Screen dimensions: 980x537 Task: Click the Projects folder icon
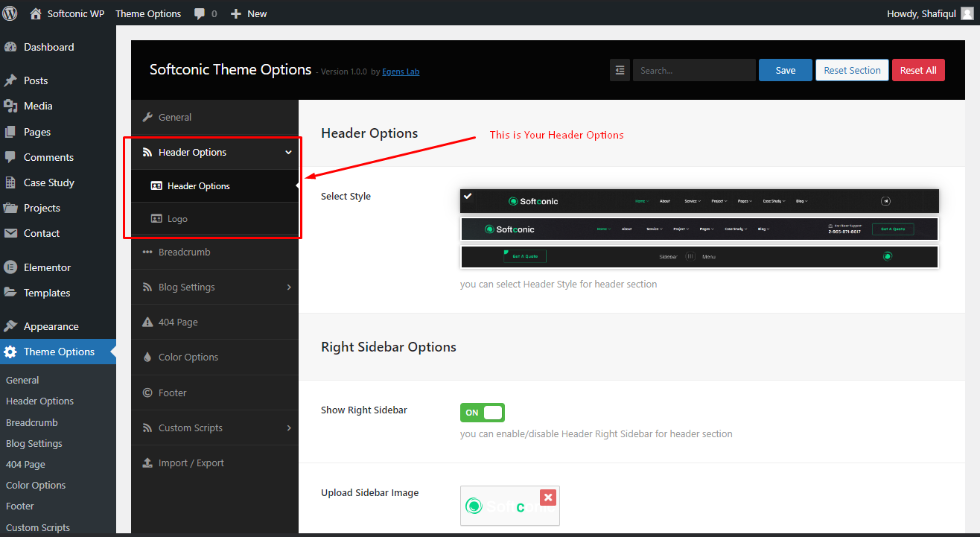pos(10,208)
